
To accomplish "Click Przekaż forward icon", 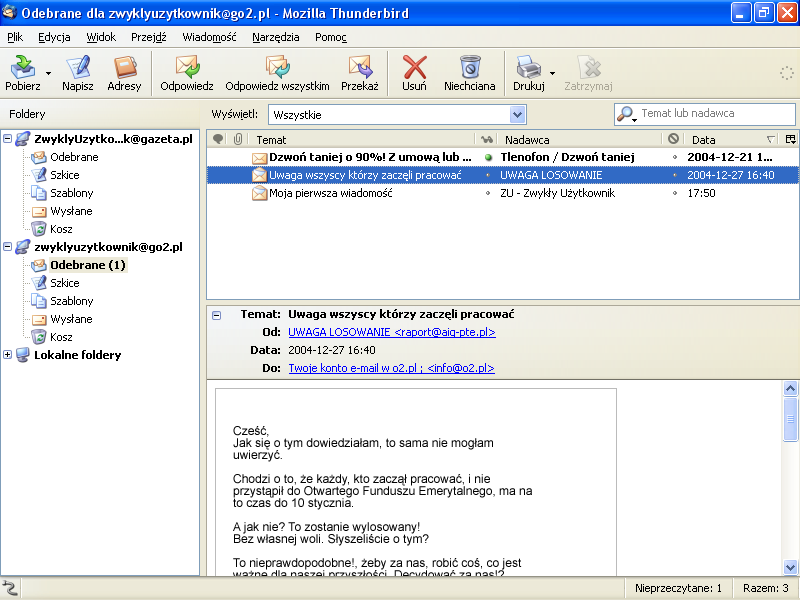I will 360,67.
